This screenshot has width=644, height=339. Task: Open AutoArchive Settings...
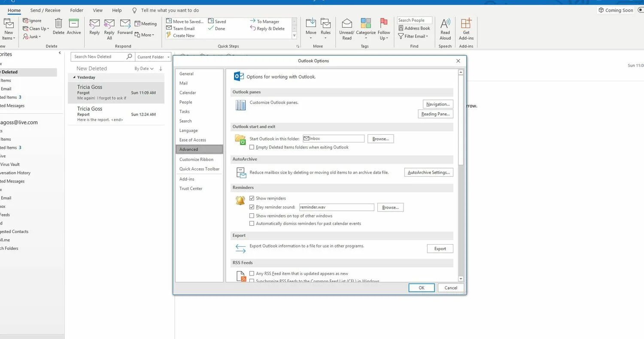click(x=428, y=173)
